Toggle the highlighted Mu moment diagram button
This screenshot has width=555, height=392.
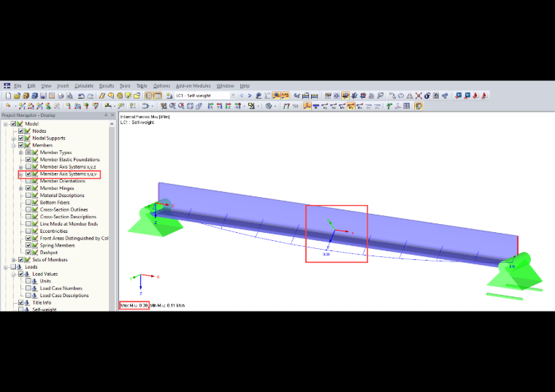point(351,106)
